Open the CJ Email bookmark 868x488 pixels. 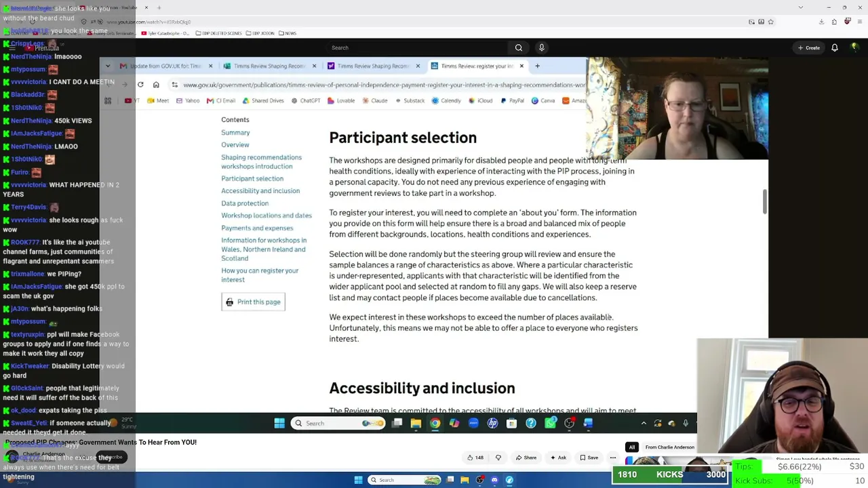pyautogui.click(x=221, y=100)
